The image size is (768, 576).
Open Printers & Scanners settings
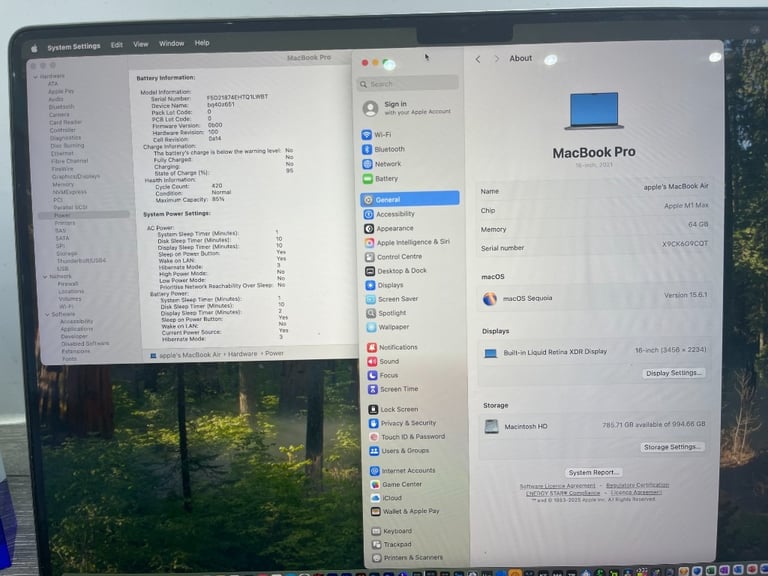pyautogui.click(x=408, y=558)
